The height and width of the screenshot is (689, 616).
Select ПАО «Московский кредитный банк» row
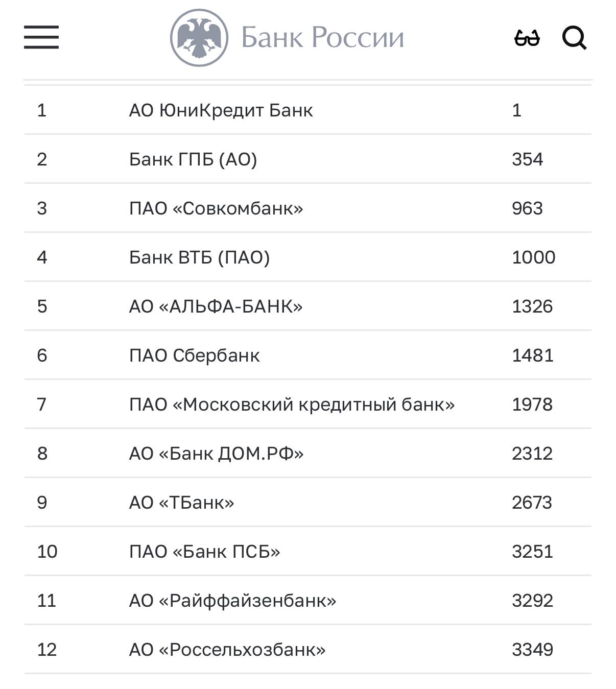coord(292,405)
